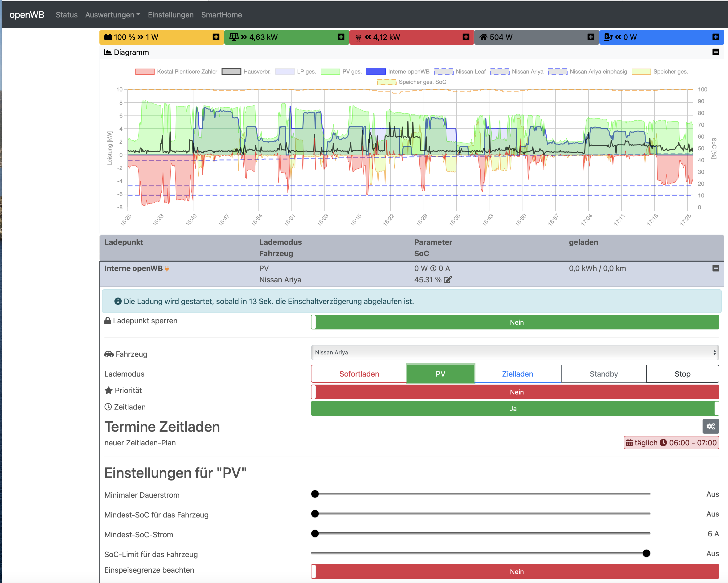Viewport: 728px width, 583px height.
Task: Toggle Speicher ges. SoC legend entry
Action: point(412,82)
